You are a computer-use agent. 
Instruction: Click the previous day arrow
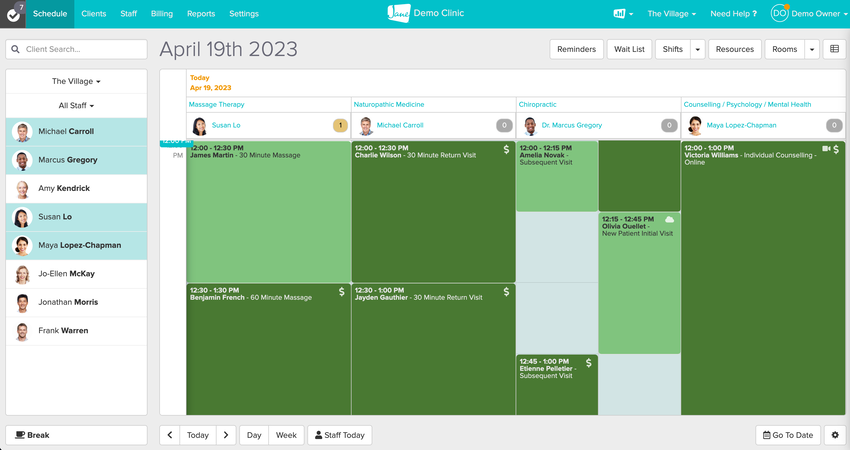[x=170, y=435]
